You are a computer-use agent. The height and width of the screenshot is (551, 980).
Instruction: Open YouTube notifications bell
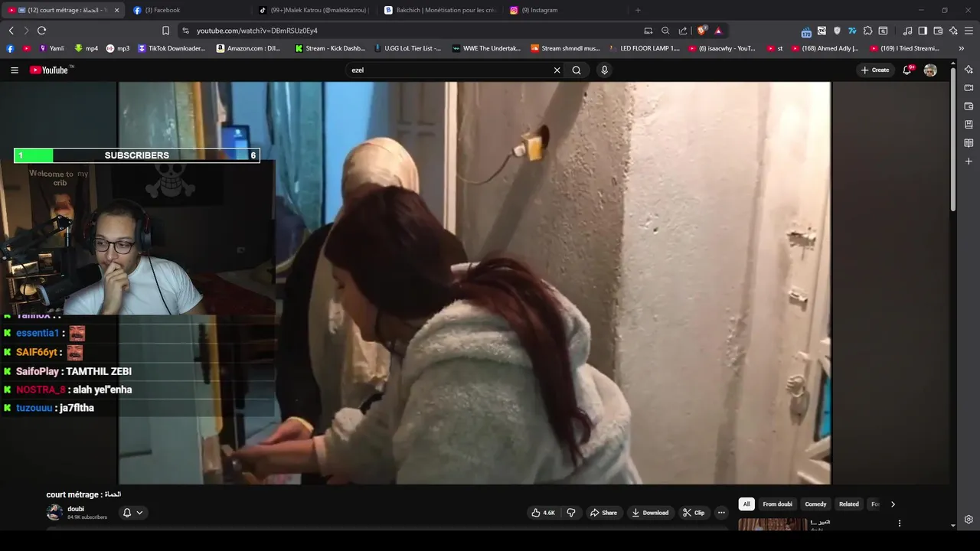pos(907,70)
